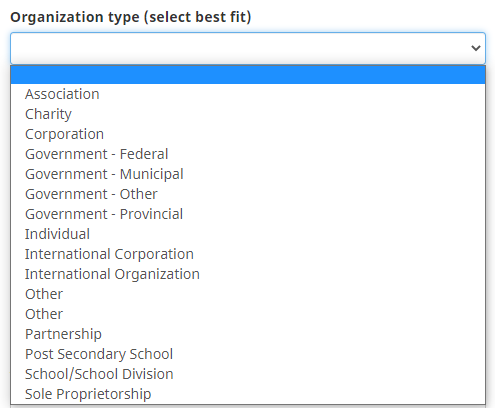Choose International Corporation
Screen dimensions: 495x408
point(248,254)
